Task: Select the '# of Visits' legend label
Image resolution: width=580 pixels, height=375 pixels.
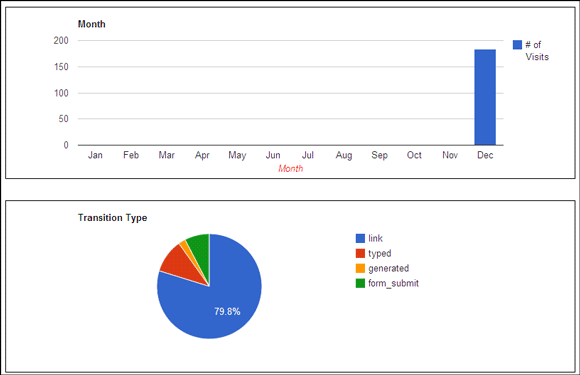Action: [537, 51]
